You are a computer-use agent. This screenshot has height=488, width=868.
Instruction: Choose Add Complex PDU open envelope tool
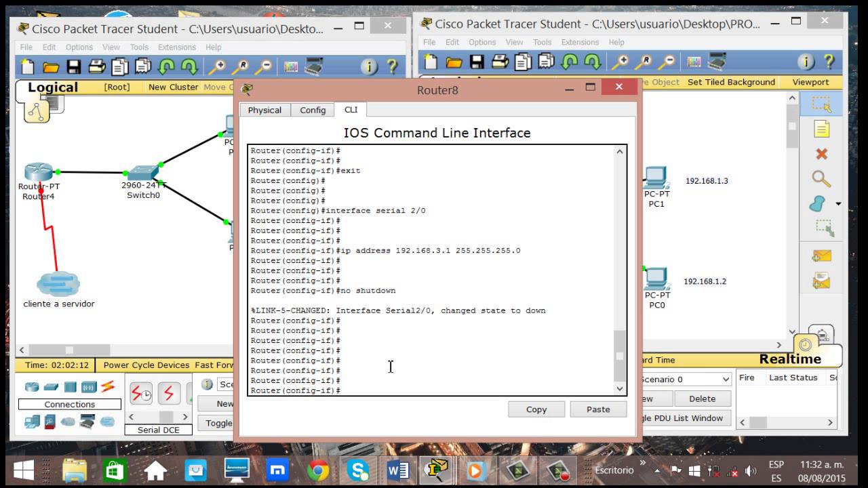click(x=821, y=280)
